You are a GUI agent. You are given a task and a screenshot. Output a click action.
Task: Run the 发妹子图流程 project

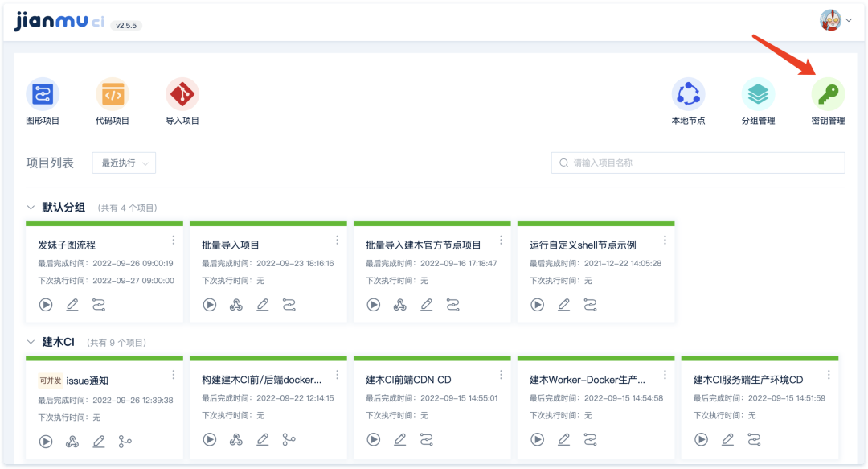(x=46, y=305)
